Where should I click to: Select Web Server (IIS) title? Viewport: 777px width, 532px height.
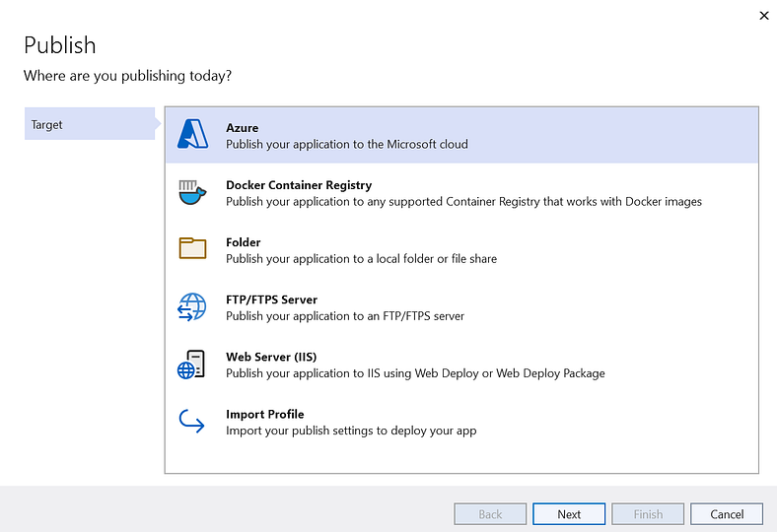tap(271, 357)
